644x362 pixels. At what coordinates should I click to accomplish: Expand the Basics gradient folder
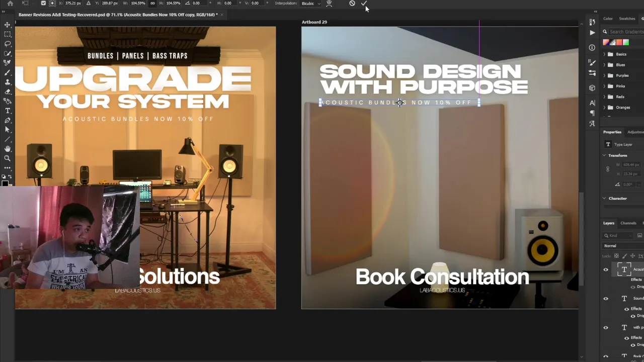[x=604, y=54]
